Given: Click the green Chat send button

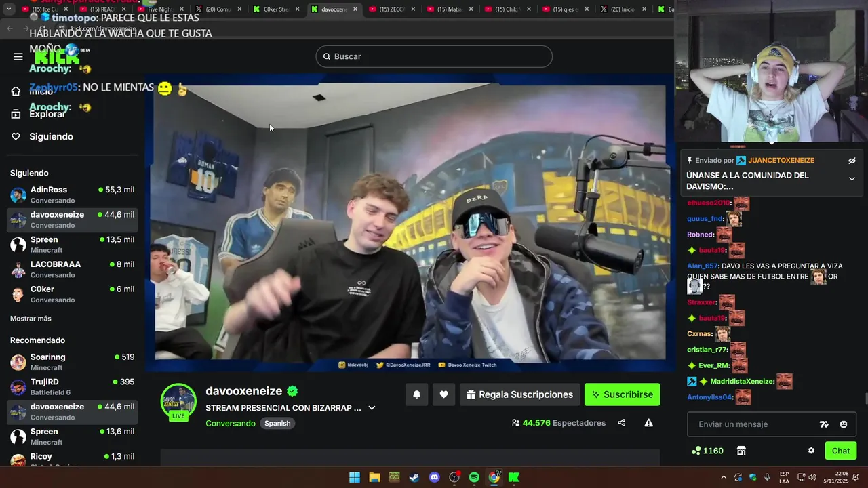Looking at the screenshot, I should click(841, 451).
